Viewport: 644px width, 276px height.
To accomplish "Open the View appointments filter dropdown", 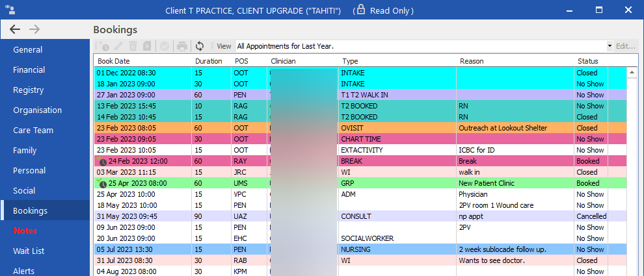I will tap(610, 46).
